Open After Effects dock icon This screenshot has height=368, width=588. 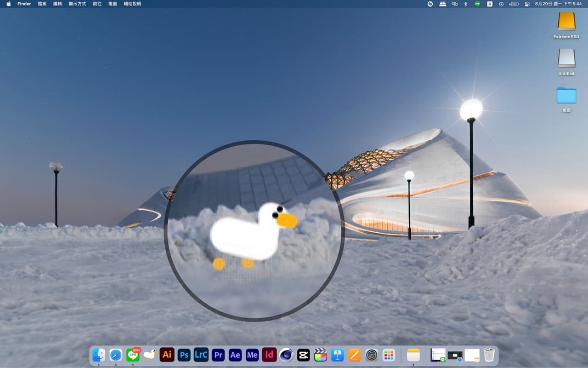coord(235,355)
